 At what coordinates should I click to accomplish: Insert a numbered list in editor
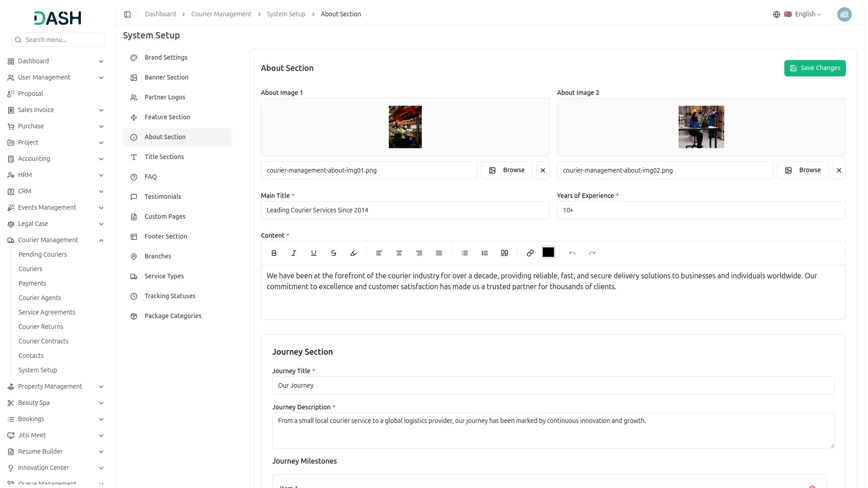click(485, 253)
